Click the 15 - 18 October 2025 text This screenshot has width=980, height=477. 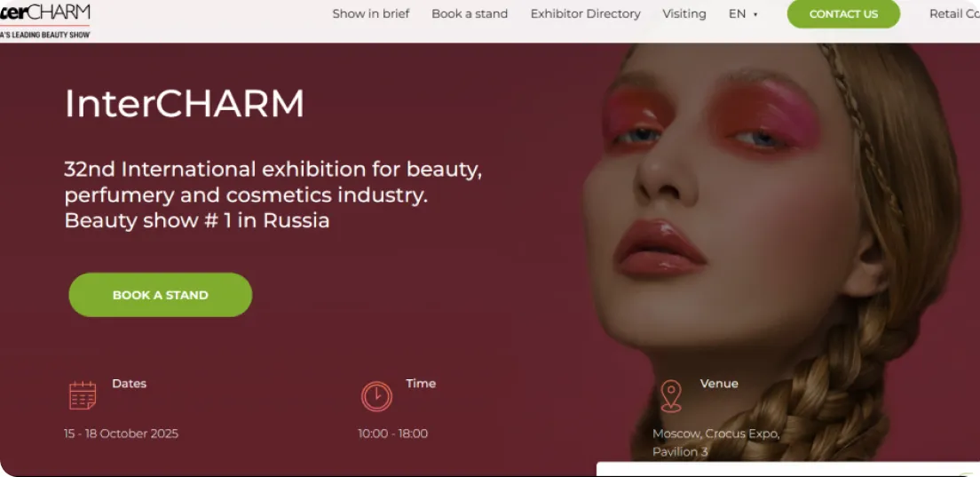pyautogui.click(x=121, y=433)
